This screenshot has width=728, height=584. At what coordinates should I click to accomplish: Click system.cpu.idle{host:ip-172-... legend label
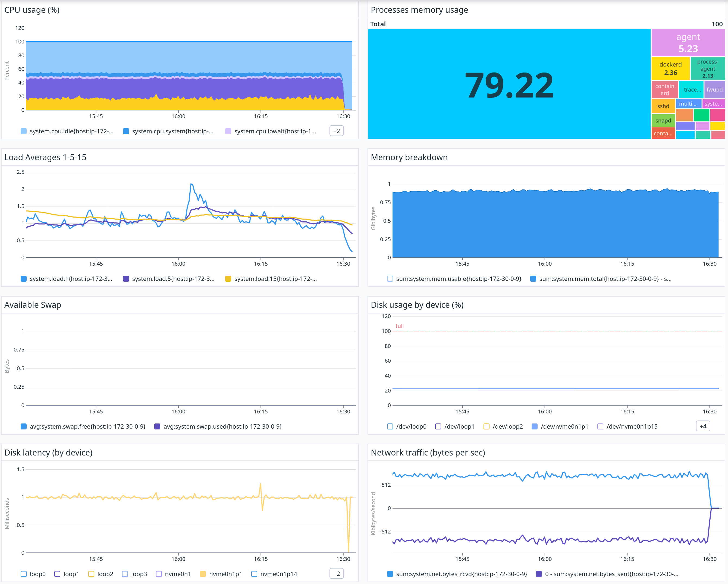tap(72, 131)
